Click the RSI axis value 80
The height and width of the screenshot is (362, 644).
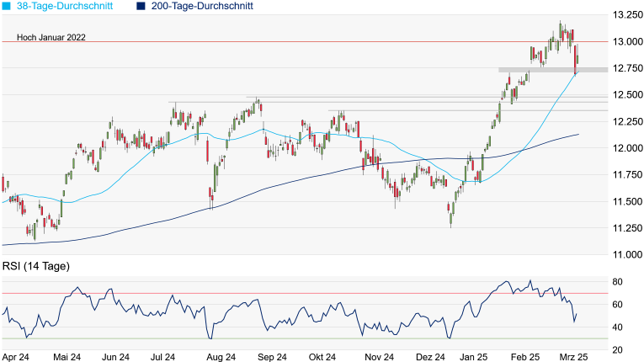tap(617, 281)
